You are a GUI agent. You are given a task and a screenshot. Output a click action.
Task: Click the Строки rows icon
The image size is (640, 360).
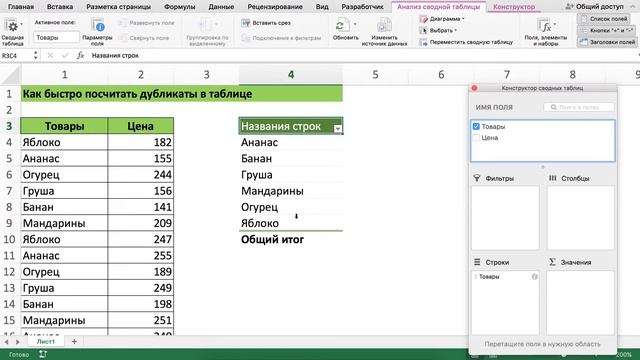[x=477, y=262]
